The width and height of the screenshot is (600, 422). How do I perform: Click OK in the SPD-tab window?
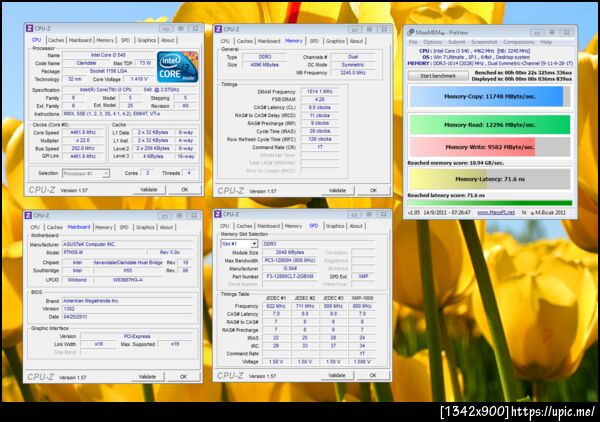(x=373, y=375)
